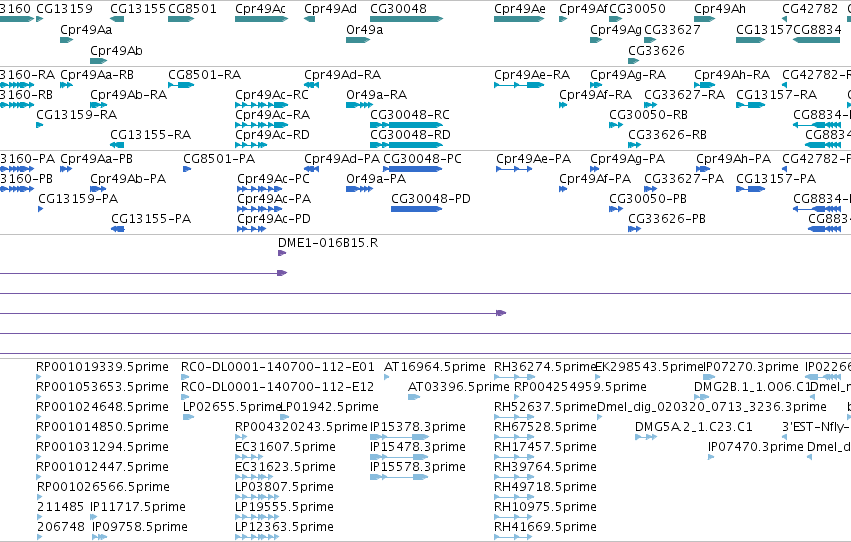This screenshot has height=542, width=851.
Task: Select the Cpr49Ab gene label
Action: [x=116, y=50]
